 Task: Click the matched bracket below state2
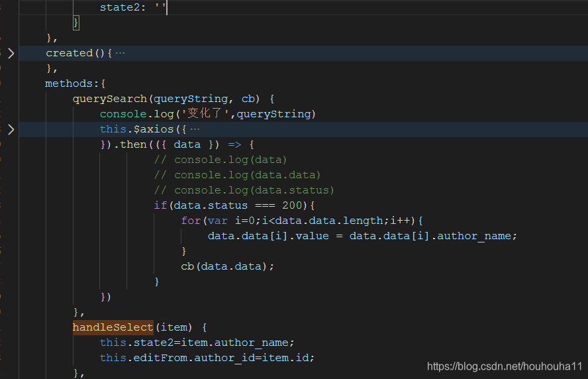(x=75, y=23)
